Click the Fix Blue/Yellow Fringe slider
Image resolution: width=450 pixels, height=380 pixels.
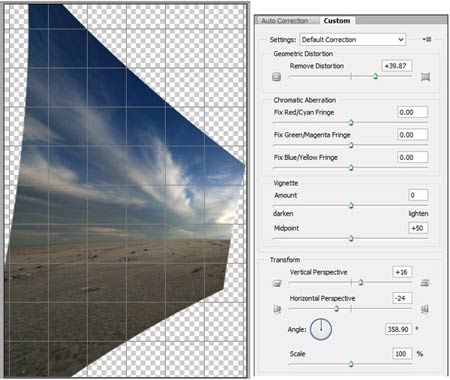(x=350, y=168)
